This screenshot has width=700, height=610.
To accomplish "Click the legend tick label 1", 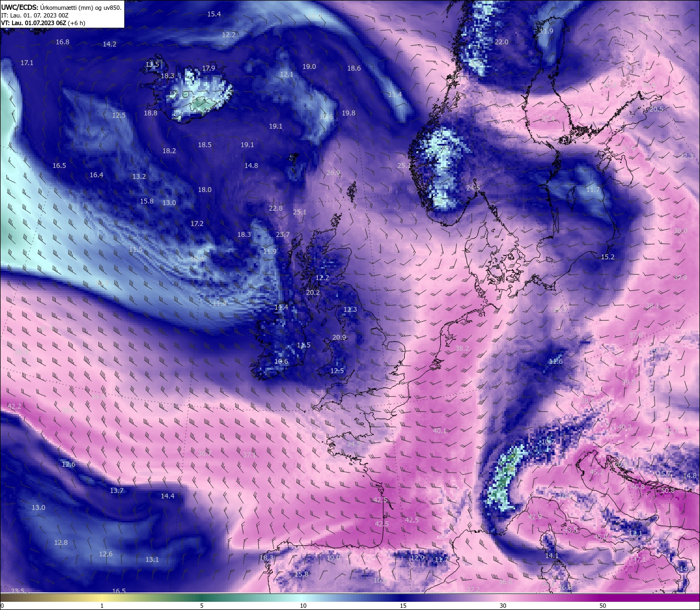I will pyautogui.click(x=102, y=606).
